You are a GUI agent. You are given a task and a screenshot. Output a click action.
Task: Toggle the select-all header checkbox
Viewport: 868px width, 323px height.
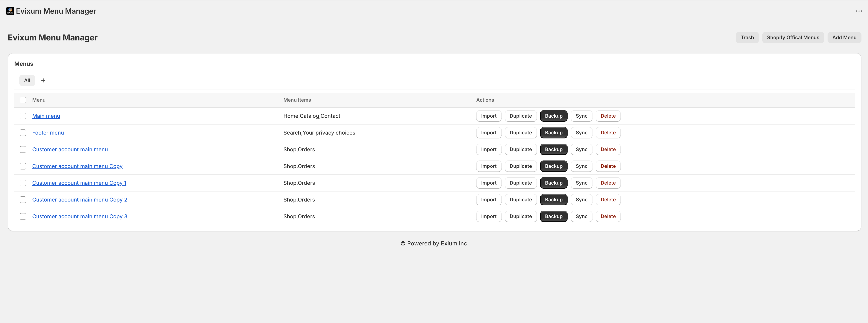[23, 100]
